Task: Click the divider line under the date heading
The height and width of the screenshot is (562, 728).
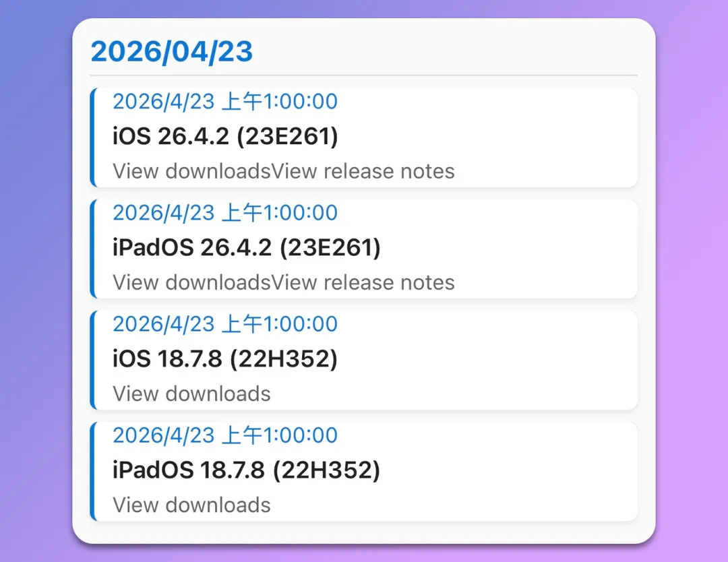Action: click(364, 75)
